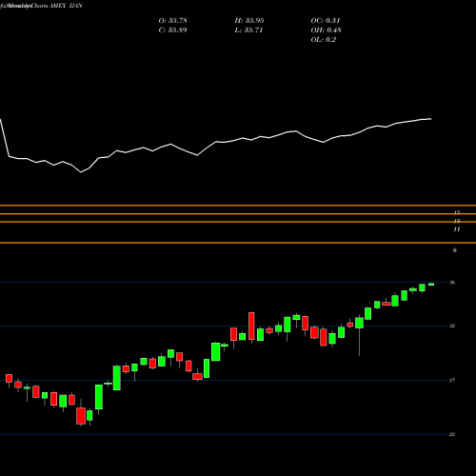Image resolution: width=476 pixels, height=476 pixels.
Task: Click the 32 price axis label
Action: [x=452, y=326]
